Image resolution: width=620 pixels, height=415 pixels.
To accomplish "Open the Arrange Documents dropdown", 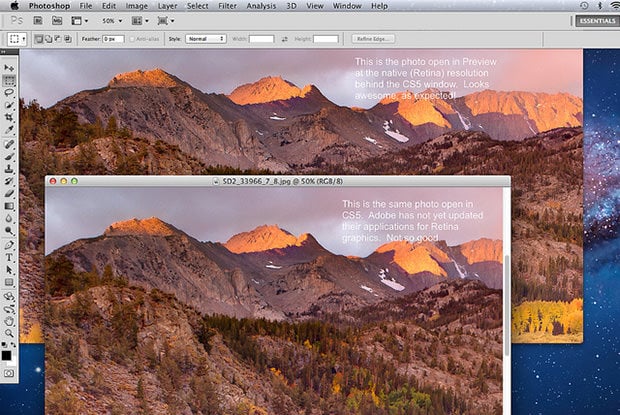I will [140, 21].
